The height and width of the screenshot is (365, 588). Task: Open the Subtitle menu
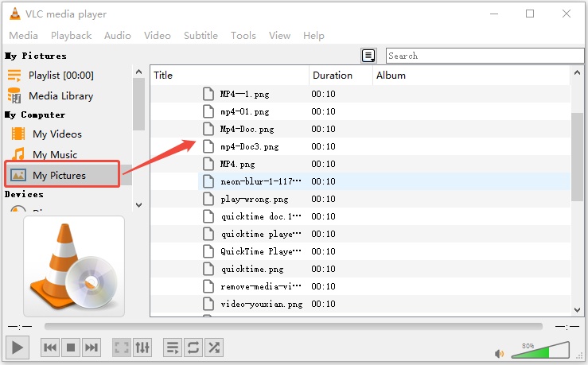pos(201,36)
